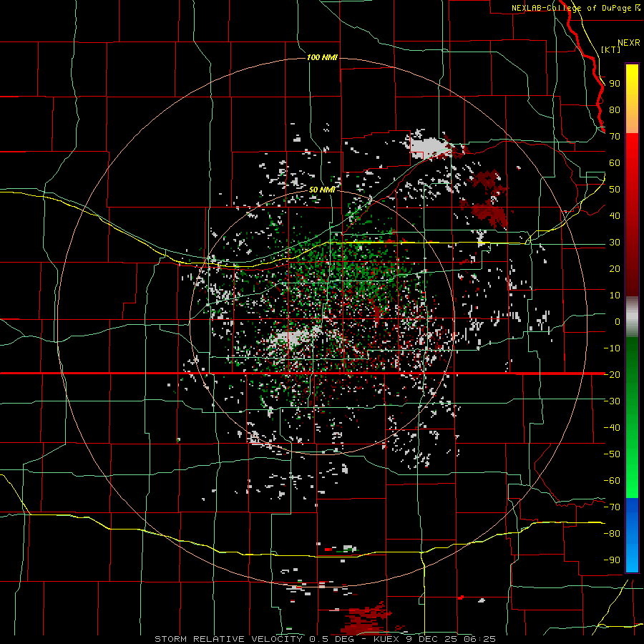Pick the gray zero-velocity segment of the scale

click(632, 316)
